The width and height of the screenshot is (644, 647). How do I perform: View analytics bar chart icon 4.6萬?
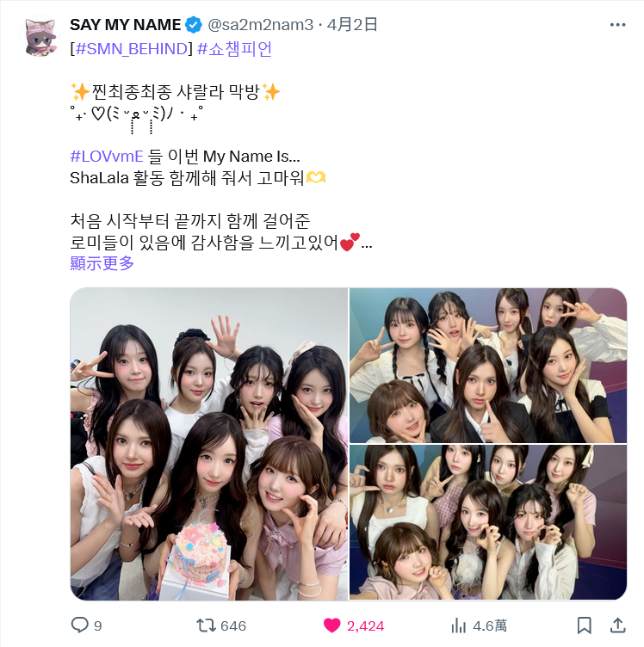click(459, 625)
